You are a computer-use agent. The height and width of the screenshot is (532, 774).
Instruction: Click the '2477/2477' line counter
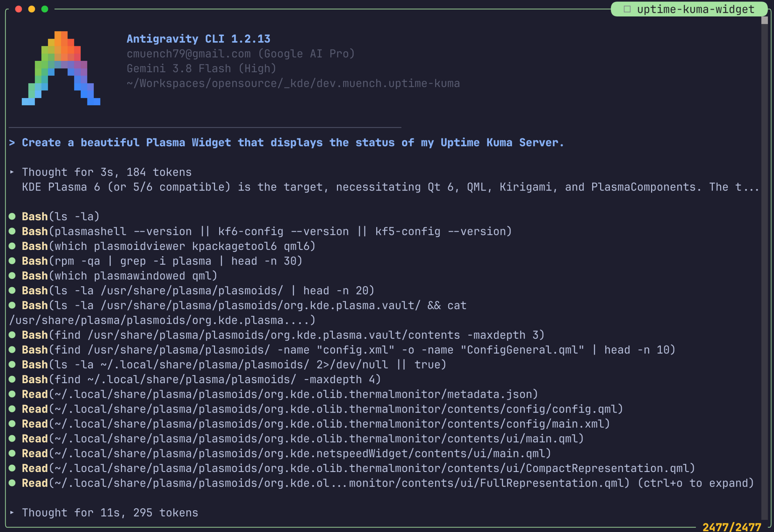[732, 526]
